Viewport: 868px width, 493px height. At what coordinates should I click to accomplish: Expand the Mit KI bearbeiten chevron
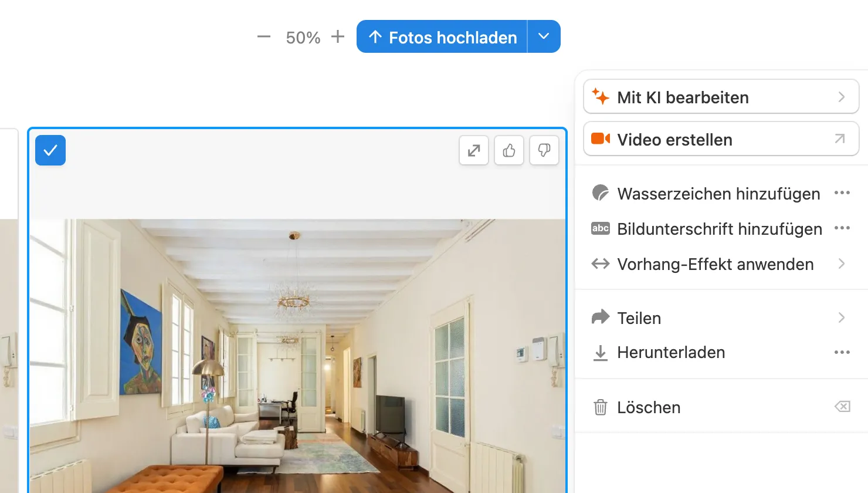click(x=842, y=97)
